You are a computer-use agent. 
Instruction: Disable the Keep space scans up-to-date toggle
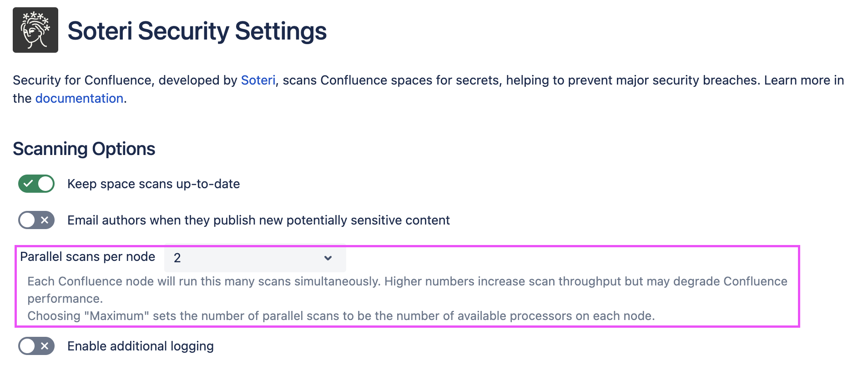tap(36, 184)
